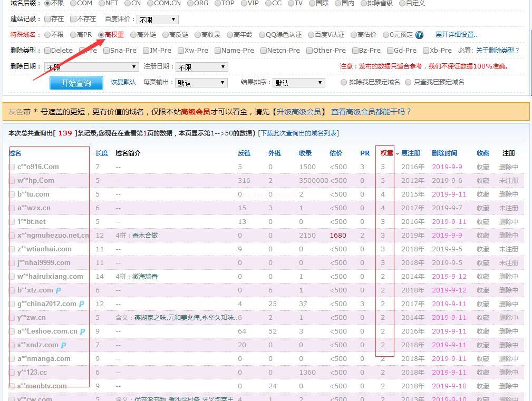532x401 pixels.
Task: Sort by the 反链 column header
Action: (x=244, y=153)
